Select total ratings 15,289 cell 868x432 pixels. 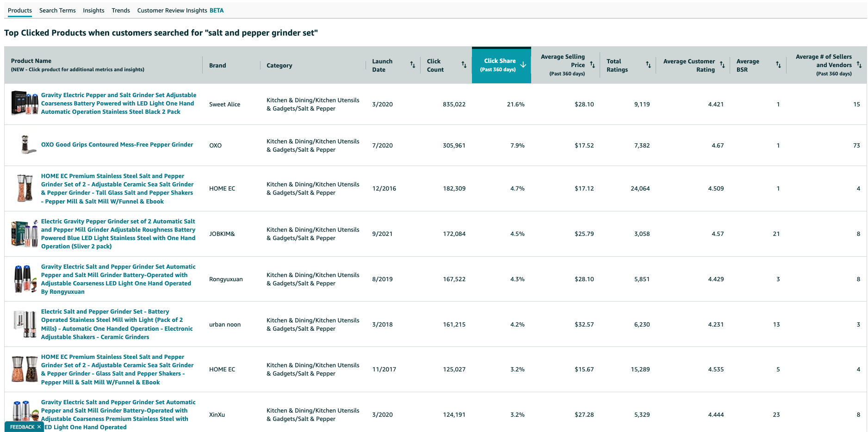(640, 369)
